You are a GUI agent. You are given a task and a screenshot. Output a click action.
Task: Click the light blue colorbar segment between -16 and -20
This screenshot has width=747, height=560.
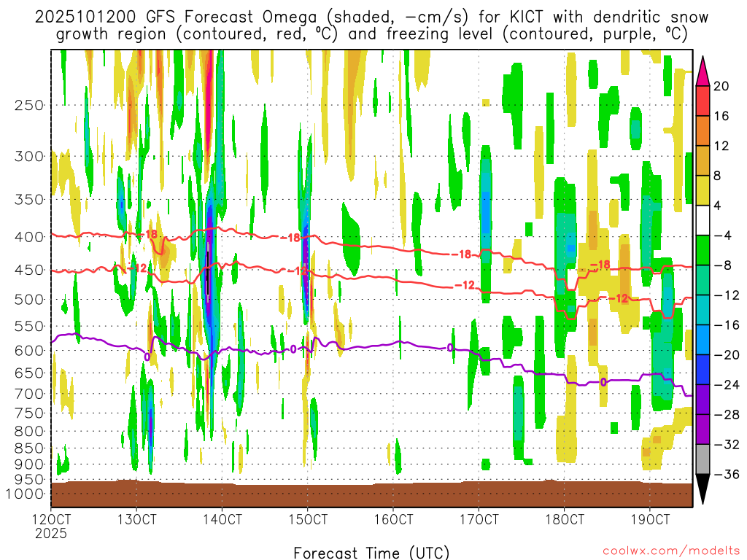click(703, 340)
